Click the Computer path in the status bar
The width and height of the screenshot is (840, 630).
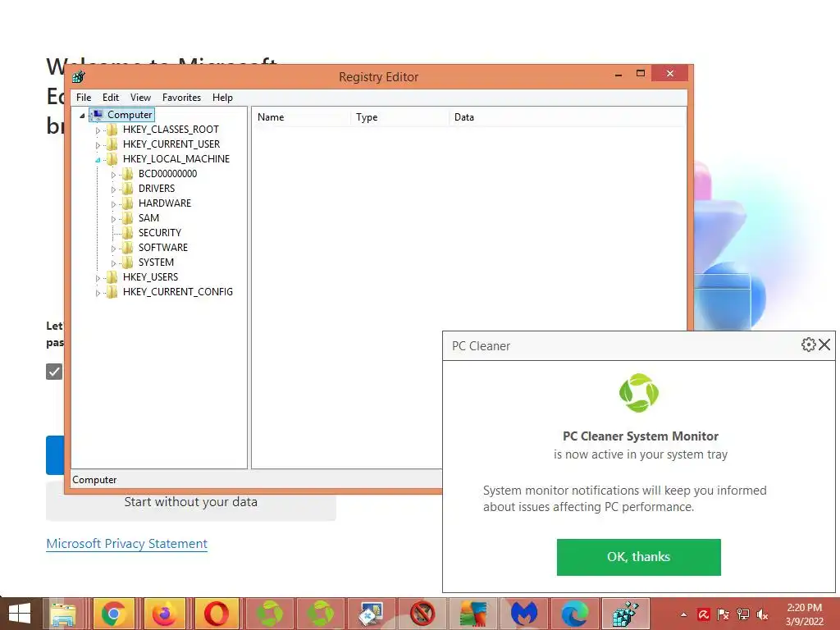(x=94, y=479)
